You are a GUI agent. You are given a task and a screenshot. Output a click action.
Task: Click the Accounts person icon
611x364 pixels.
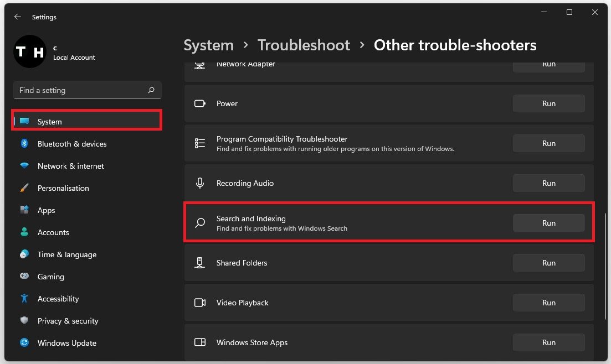[24, 232]
